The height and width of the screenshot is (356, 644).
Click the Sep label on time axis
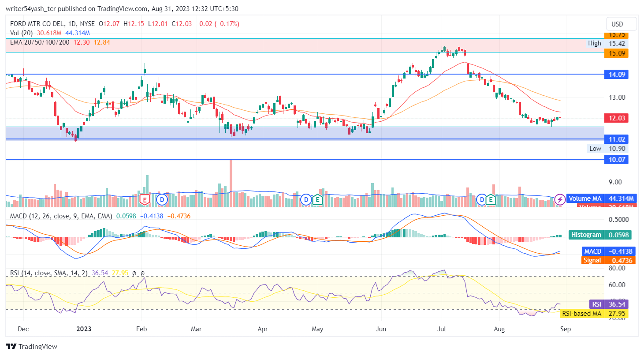[x=565, y=329]
